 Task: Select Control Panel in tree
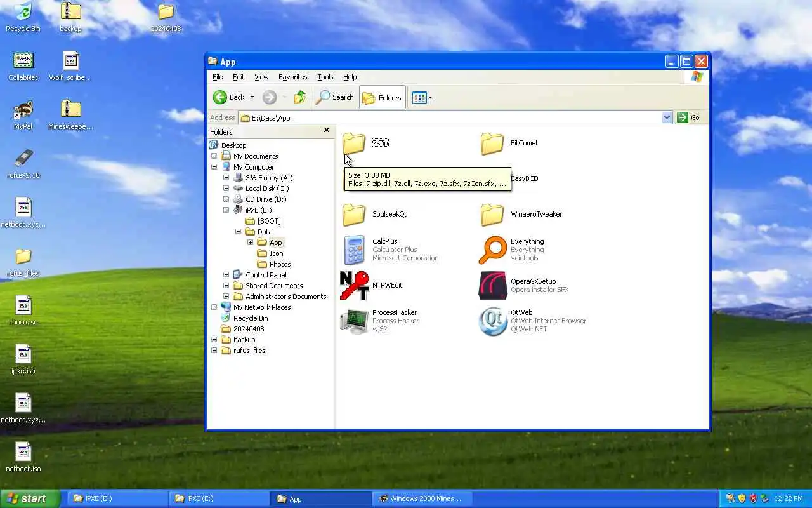[x=266, y=275]
